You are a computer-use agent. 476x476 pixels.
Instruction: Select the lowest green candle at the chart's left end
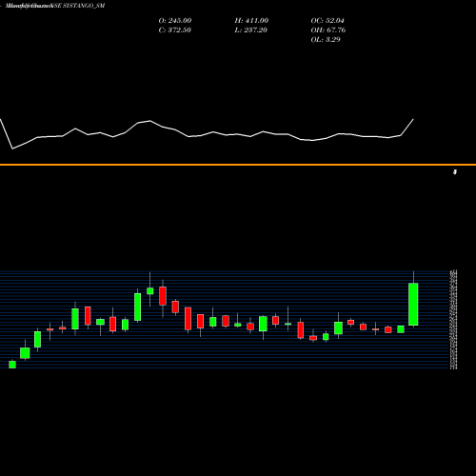12,365
